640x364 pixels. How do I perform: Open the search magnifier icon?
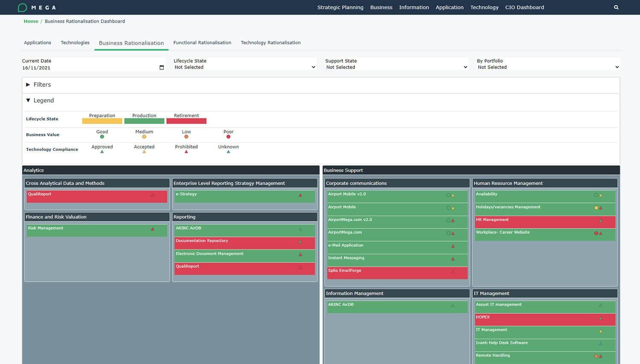pyautogui.click(x=616, y=7)
